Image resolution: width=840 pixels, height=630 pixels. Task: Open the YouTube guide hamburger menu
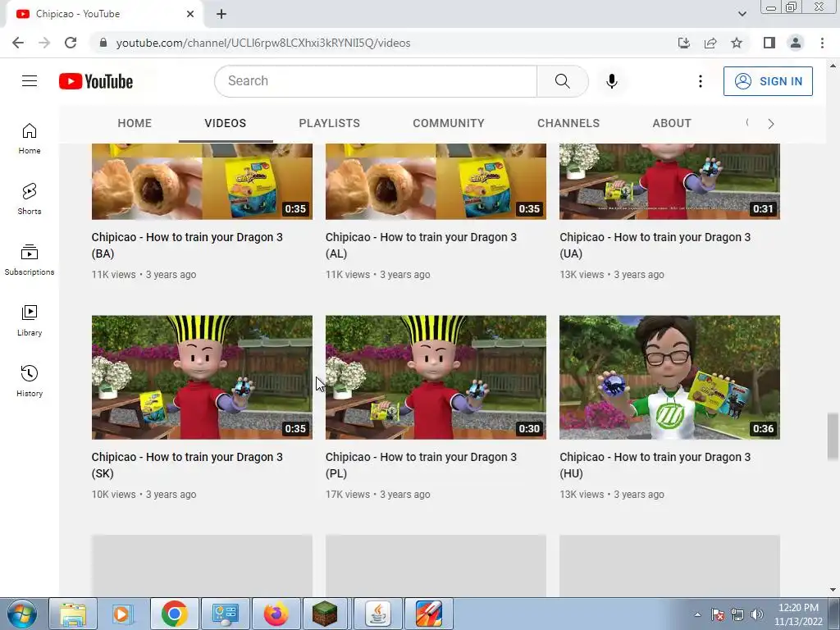tap(30, 81)
